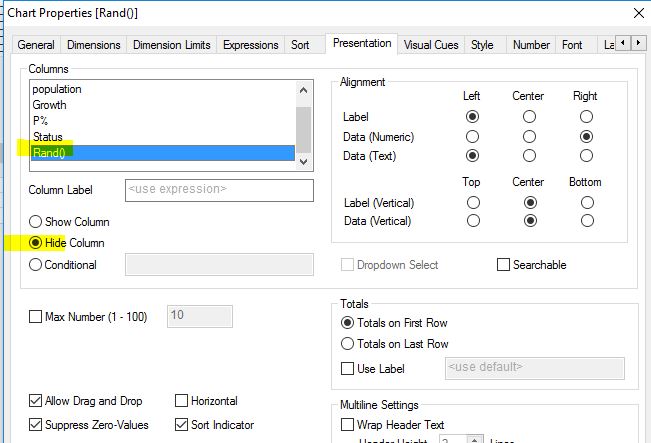The height and width of the screenshot is (443, 651).
Task: Open the Dimension Limits tab
Action: (171, 45)
